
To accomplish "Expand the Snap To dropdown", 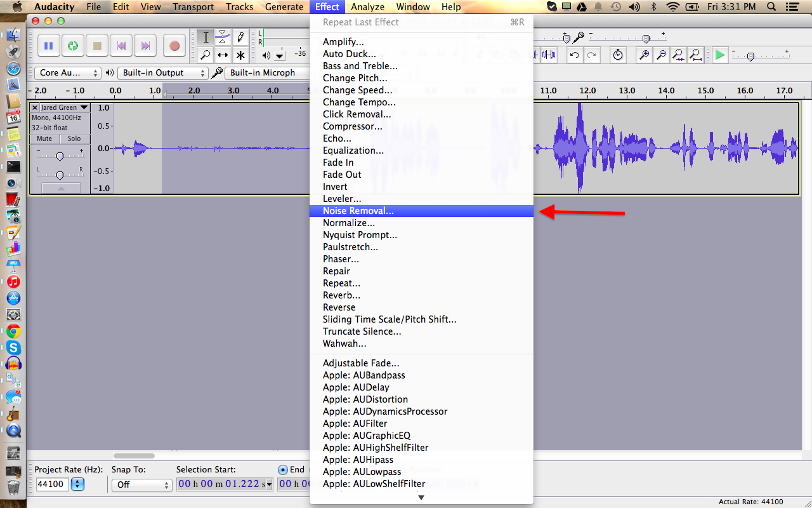I will (x=141, y=485).
